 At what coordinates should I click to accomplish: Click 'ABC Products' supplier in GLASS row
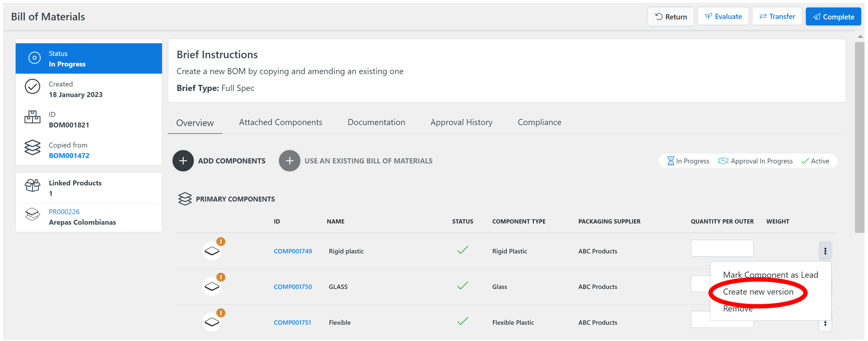pos(597,287)
